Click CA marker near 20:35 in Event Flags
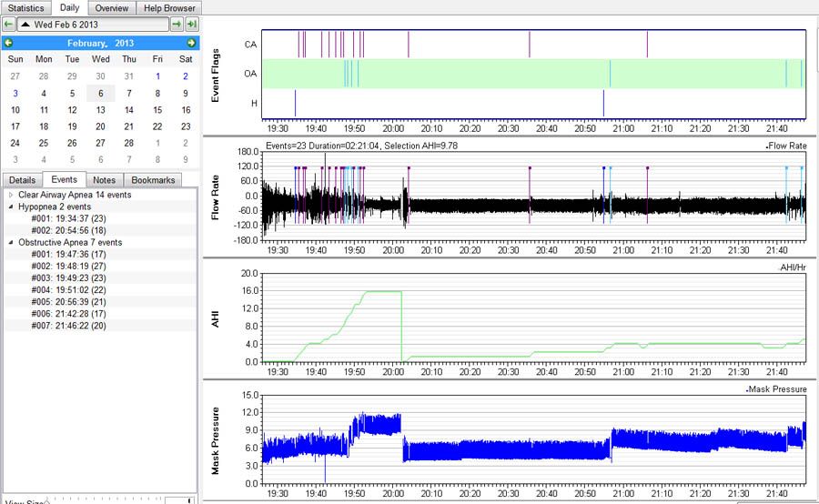Viewport: 819px width, 504px height. pyautogui.click(x=529, y=45)
